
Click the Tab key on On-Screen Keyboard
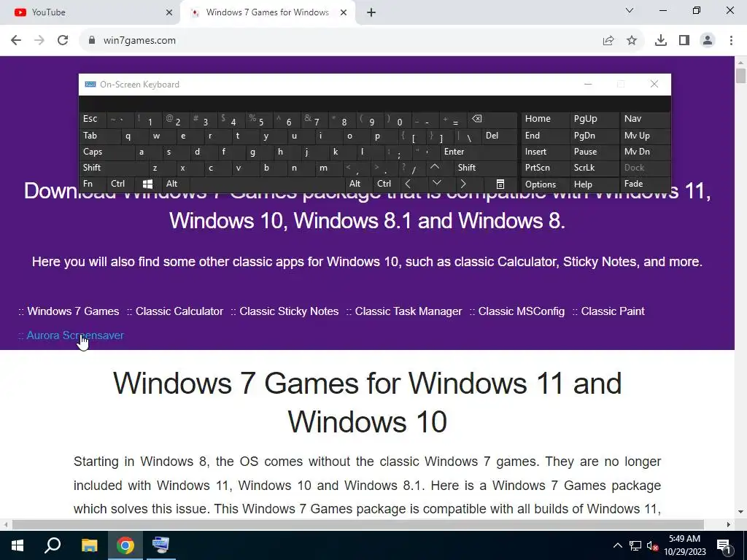point(99,136)
